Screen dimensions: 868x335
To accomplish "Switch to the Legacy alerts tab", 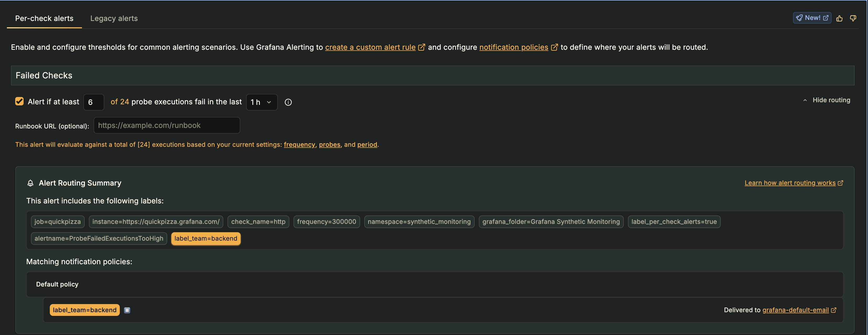I will click(x=113, y=18).
